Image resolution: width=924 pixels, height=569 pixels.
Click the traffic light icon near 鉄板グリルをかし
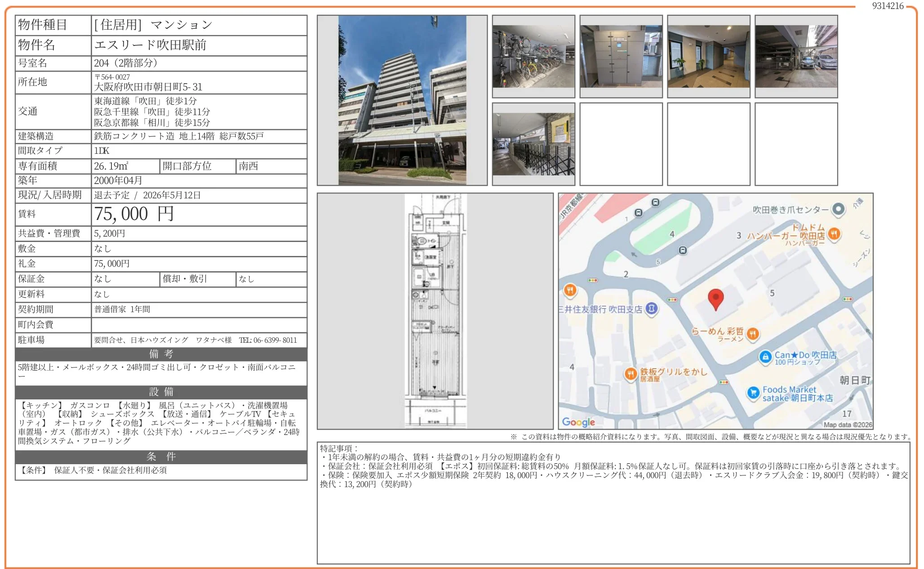pyautogui.click(x=723, y=382)
